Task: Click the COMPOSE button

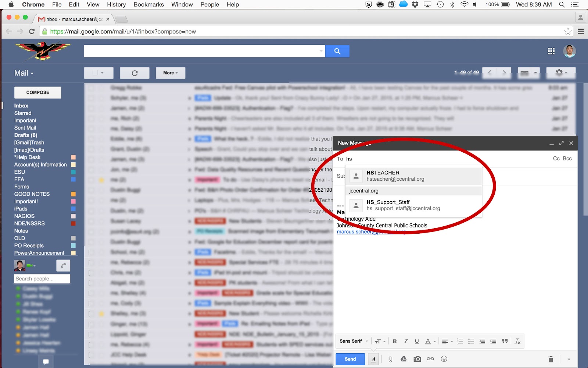Action: 38,92
